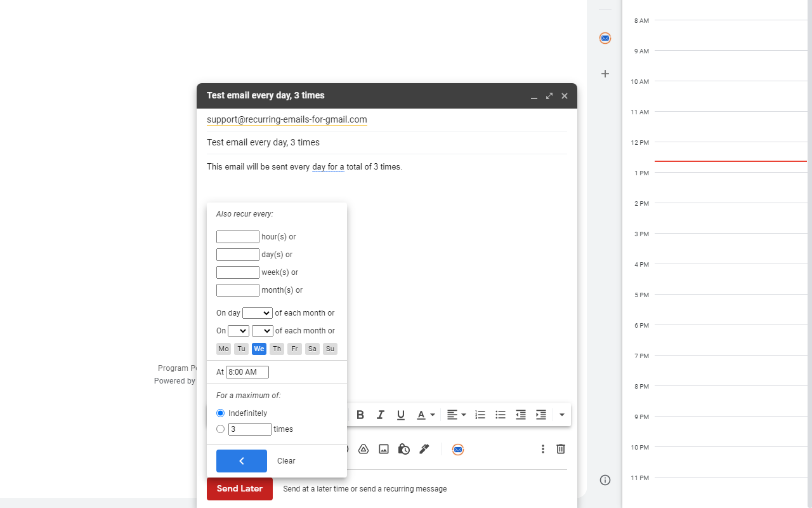This screenshot has width=812, height=508.
Task: Add a new event with the plus icon
Action: click(605, 74)
